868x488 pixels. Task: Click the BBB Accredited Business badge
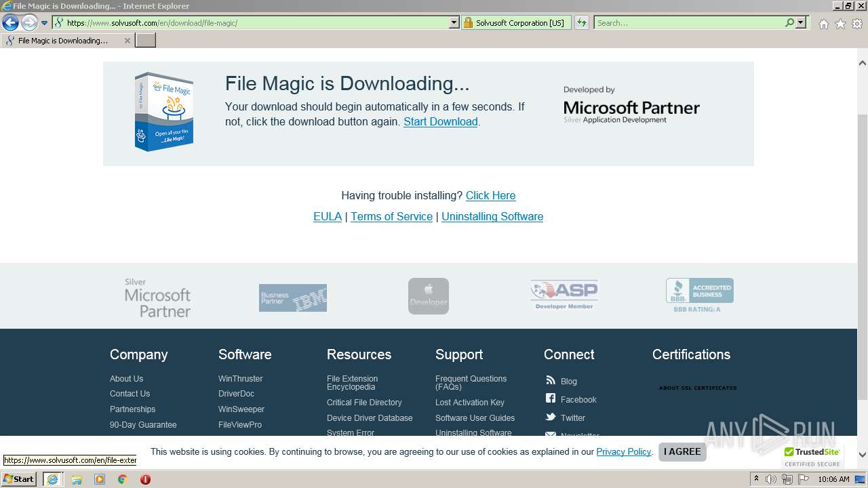tap(699, 295)
